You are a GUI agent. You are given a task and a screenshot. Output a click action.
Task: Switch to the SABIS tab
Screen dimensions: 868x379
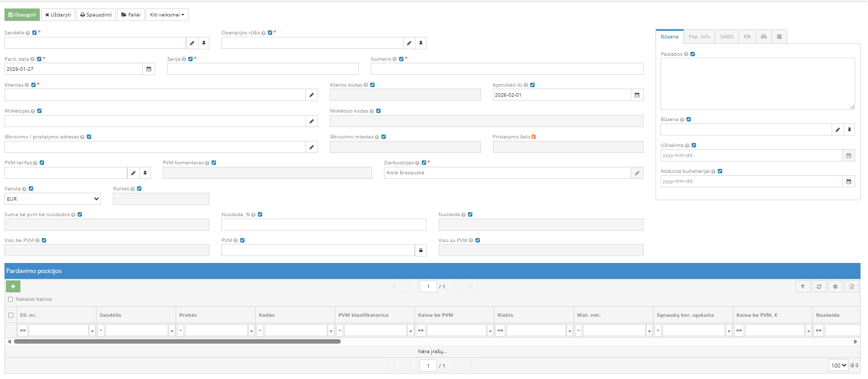pos(727,37)
